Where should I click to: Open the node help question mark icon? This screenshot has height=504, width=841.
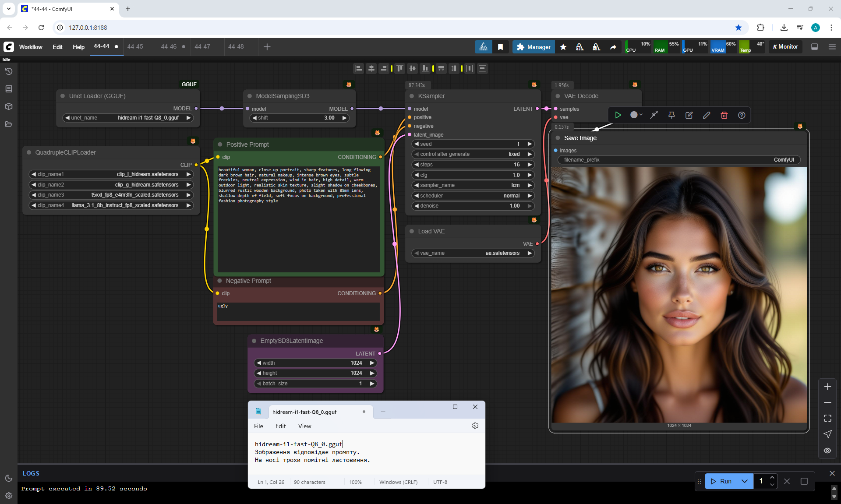(x=742, y=115)
